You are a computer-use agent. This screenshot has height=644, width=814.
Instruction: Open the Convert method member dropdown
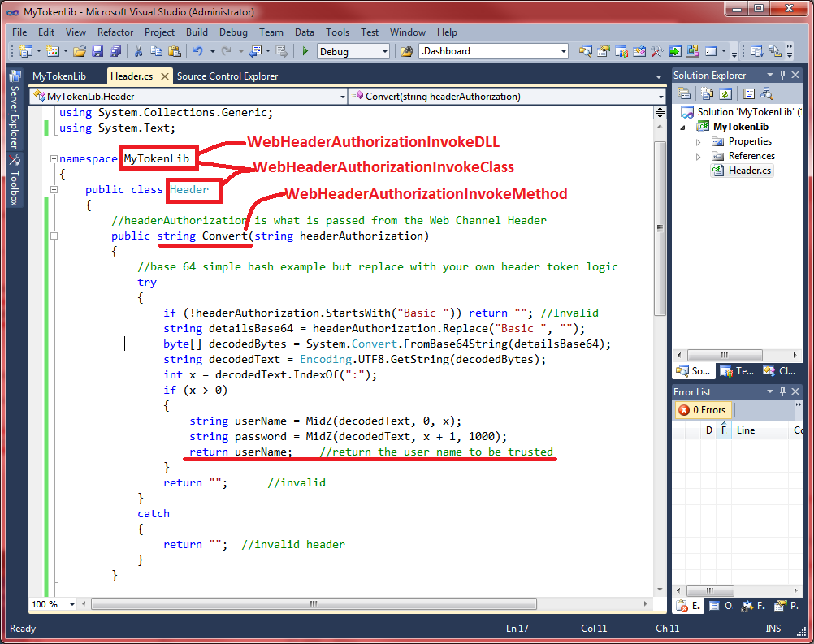660,97
